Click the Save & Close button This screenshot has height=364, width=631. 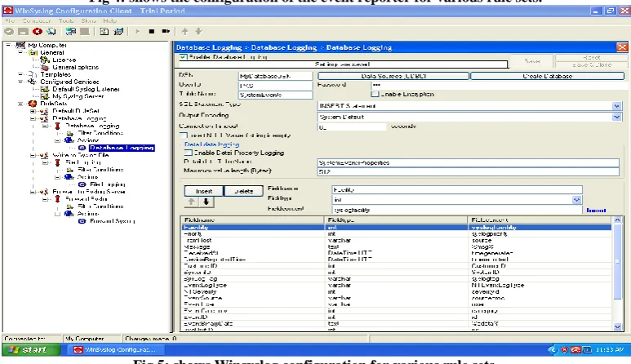[x=591, y=64]
